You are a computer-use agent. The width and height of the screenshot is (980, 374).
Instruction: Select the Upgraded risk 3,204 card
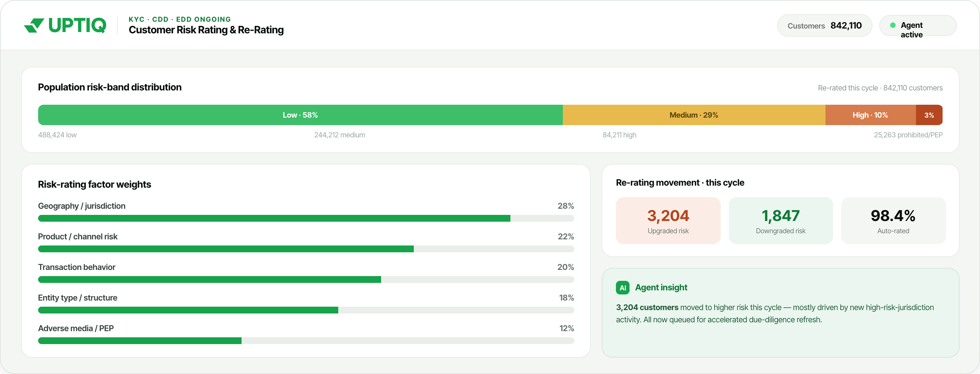(x=668, y=221)
